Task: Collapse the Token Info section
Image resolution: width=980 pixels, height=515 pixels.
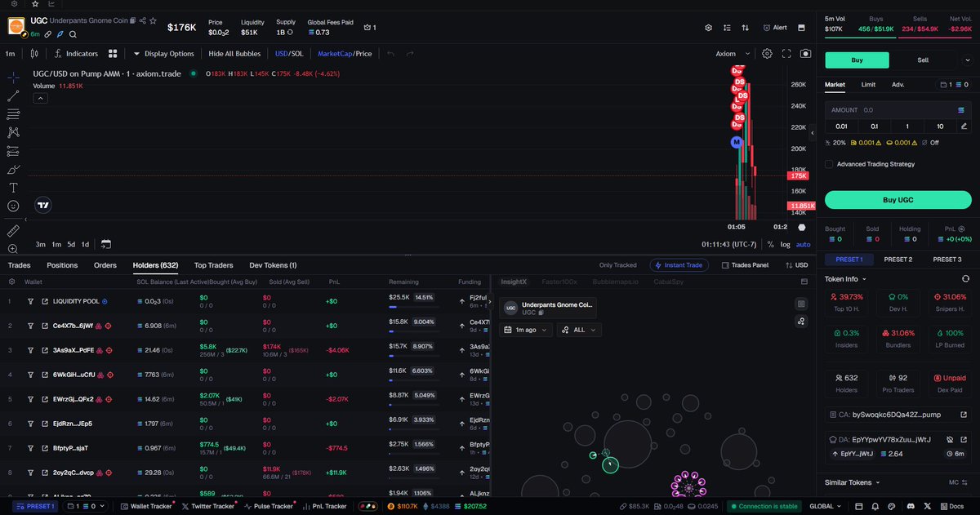Action: 845,279
